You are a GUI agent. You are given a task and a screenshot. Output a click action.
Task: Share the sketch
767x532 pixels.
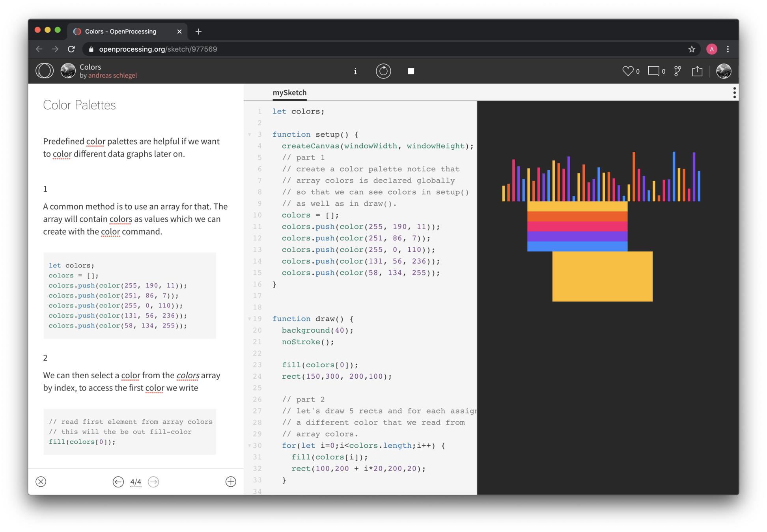[697, 71]
